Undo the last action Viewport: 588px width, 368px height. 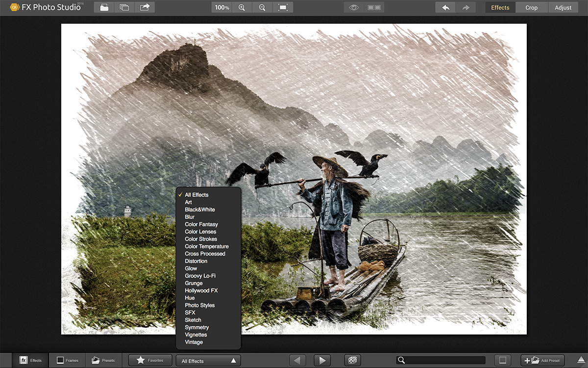(x=445, y=7)
